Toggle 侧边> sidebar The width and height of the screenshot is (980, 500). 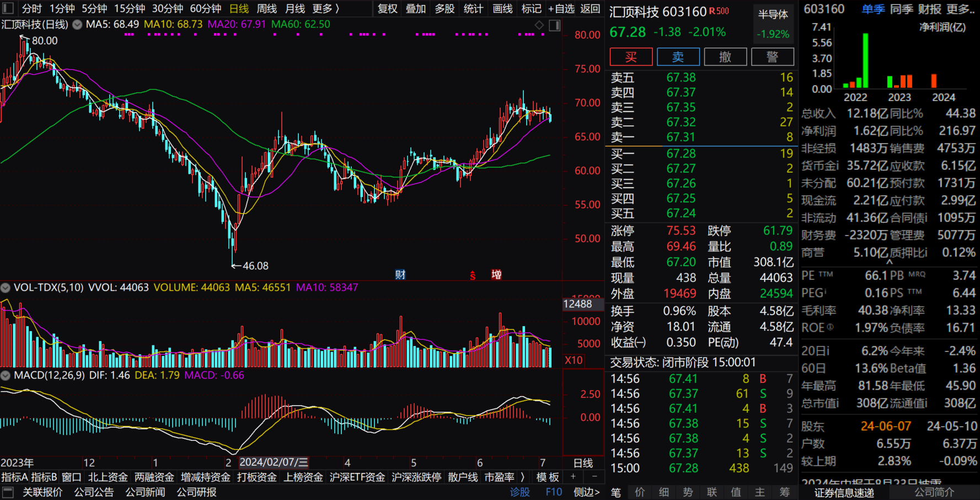(586, 492)
